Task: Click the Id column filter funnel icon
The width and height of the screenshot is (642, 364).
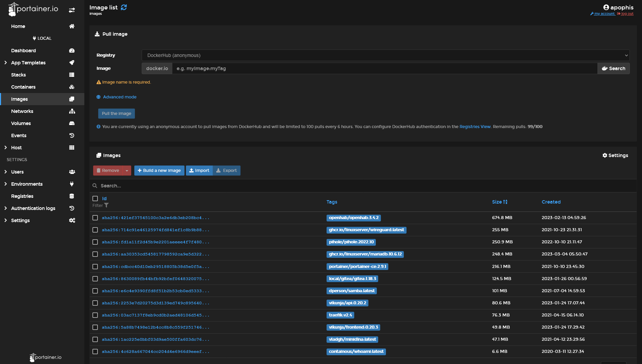Action: tap(106, 205)
